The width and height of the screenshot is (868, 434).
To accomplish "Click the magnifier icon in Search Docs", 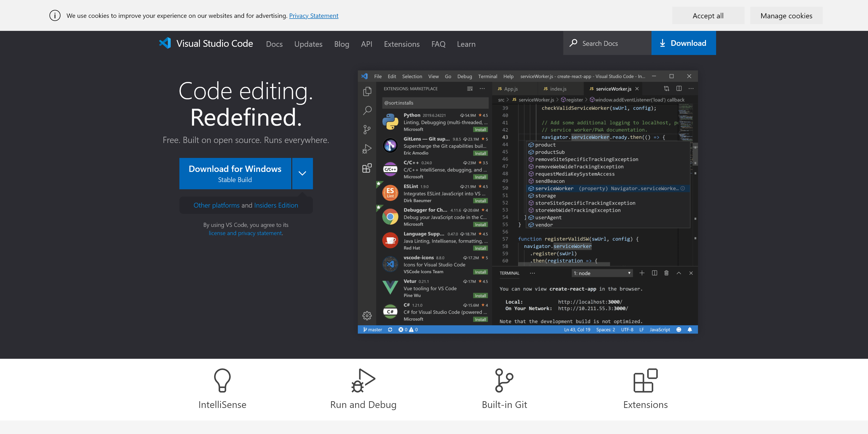I will (573, 43).
